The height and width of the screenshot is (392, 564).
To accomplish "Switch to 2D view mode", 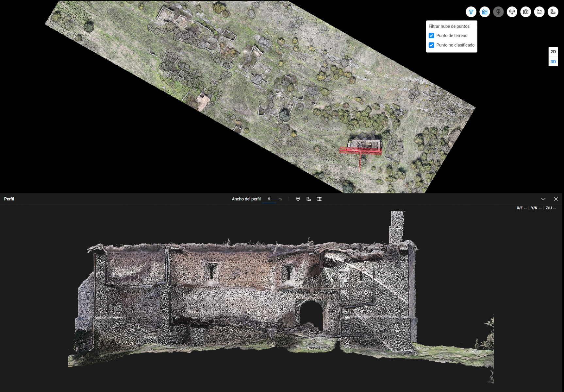I will (553, 52).
